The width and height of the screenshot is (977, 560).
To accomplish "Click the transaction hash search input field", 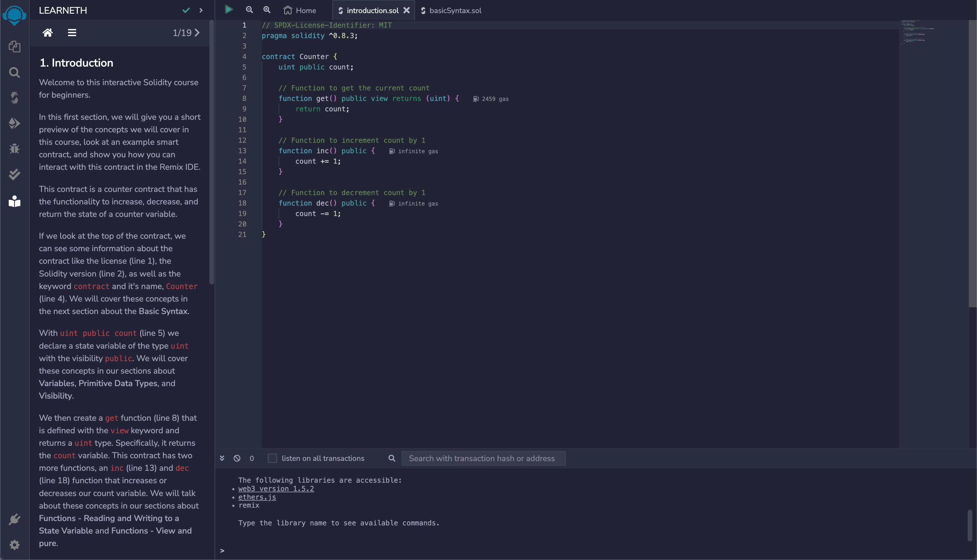I will [484, 458].
